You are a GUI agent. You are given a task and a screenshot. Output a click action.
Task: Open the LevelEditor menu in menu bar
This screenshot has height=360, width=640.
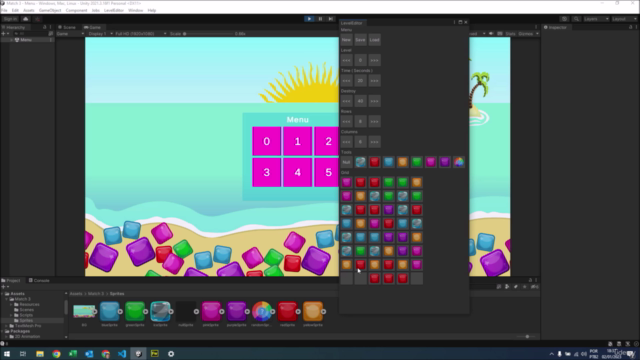coord(113,10)
